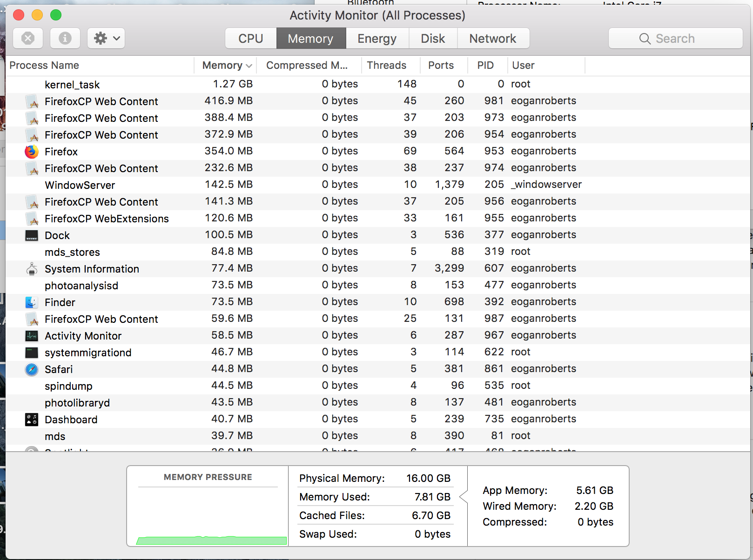Image resolution: width=753 pixels, height=560 pixels.
Task: Click the 44.8 MB Safari memory value
Action: click(232, 369)
